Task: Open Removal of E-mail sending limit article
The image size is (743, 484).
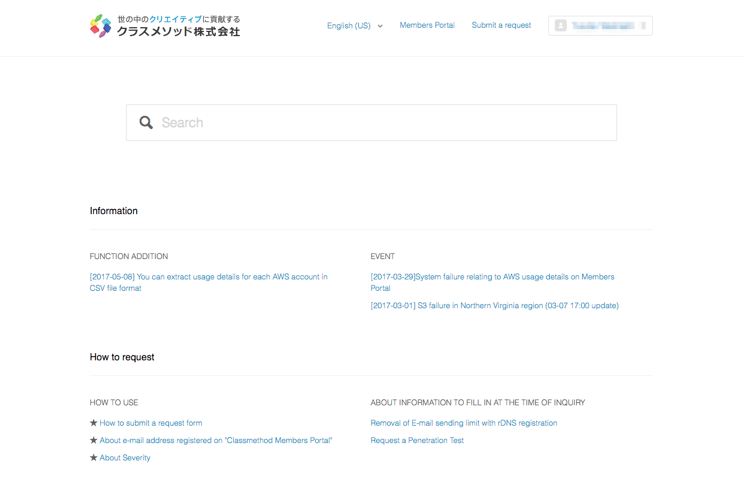Action: coord(463,423)
